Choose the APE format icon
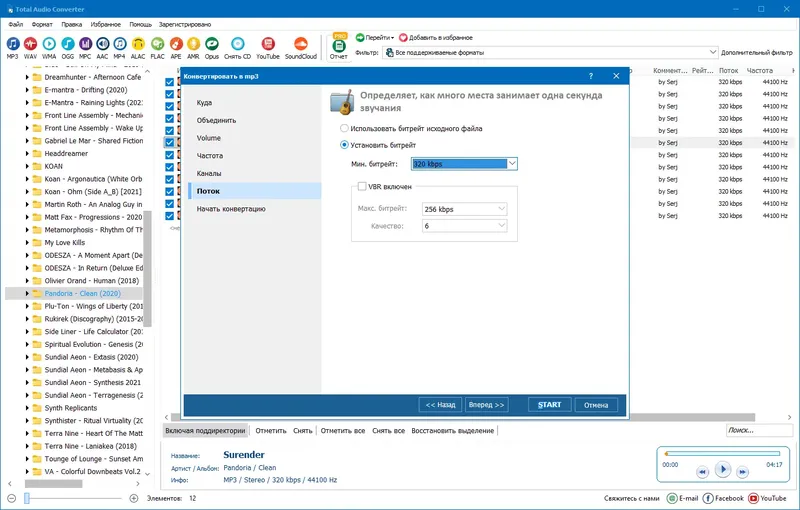This screenshot has width=800, height=510. click(x=176, y=44)
